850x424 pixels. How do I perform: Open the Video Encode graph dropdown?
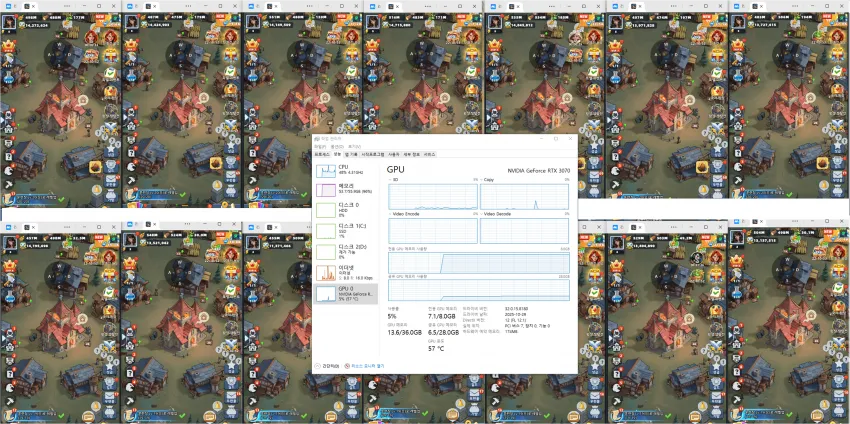pyautogui.click(x=403, y=214)
